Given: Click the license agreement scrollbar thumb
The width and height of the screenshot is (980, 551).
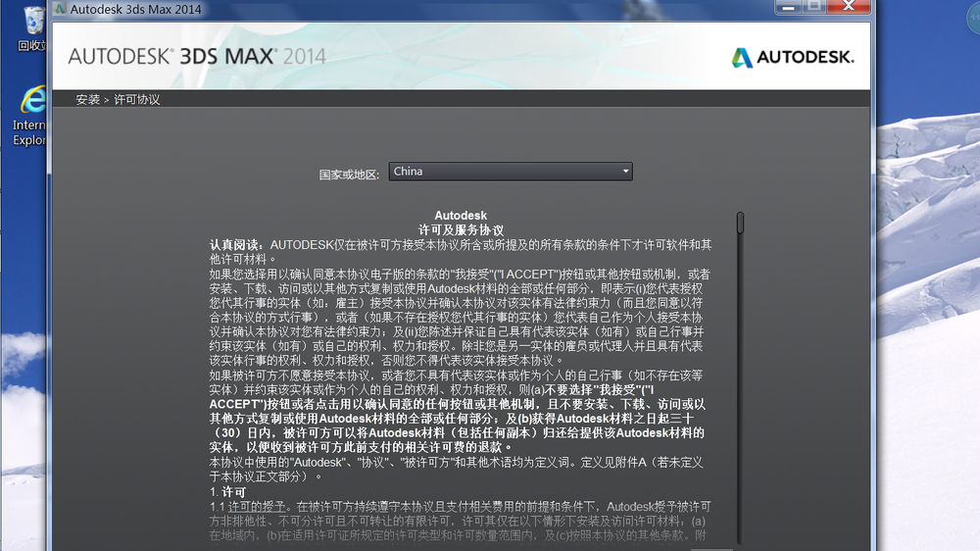Looking at the screenshot, I should (x=740, y=223).
